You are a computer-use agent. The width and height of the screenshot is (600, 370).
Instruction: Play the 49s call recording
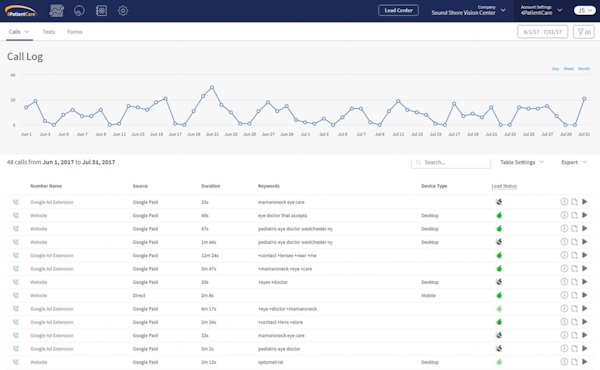click(x=585, y=215)
